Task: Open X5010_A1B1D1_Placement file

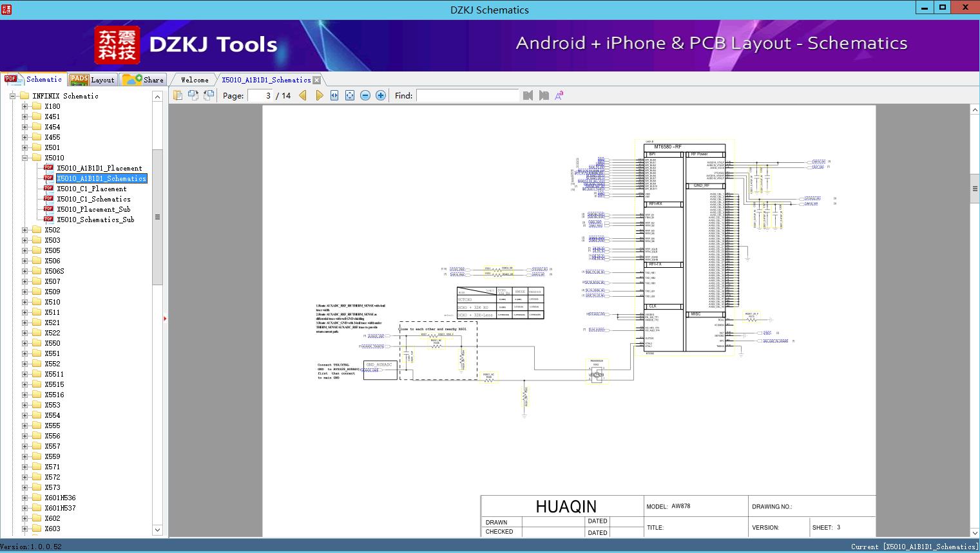Action: 99,168
